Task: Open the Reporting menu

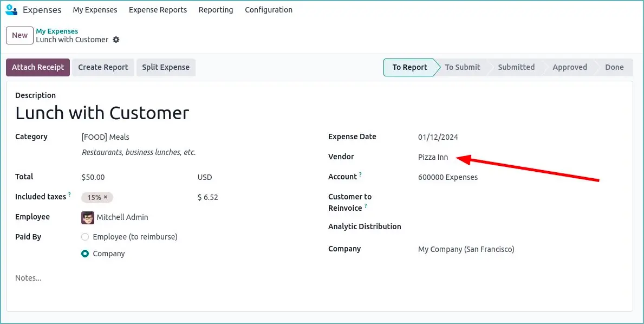Action: coord(216,10)
